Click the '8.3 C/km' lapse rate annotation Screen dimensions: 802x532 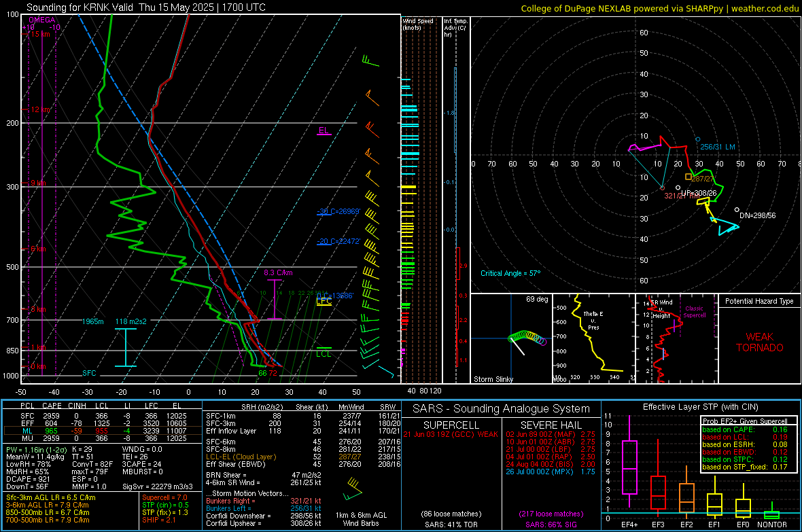click(x=278, y=272)
